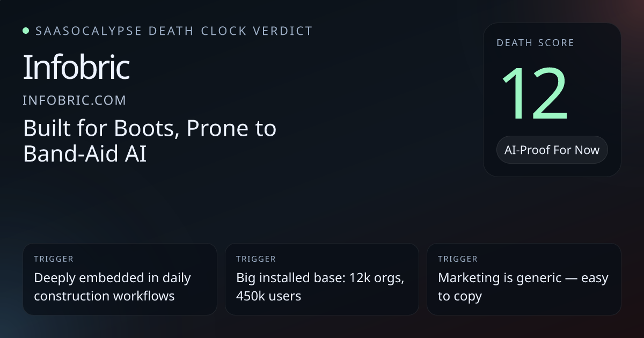Click TRIGGER label above "Marketing is generic"

[x=458, y=259]
